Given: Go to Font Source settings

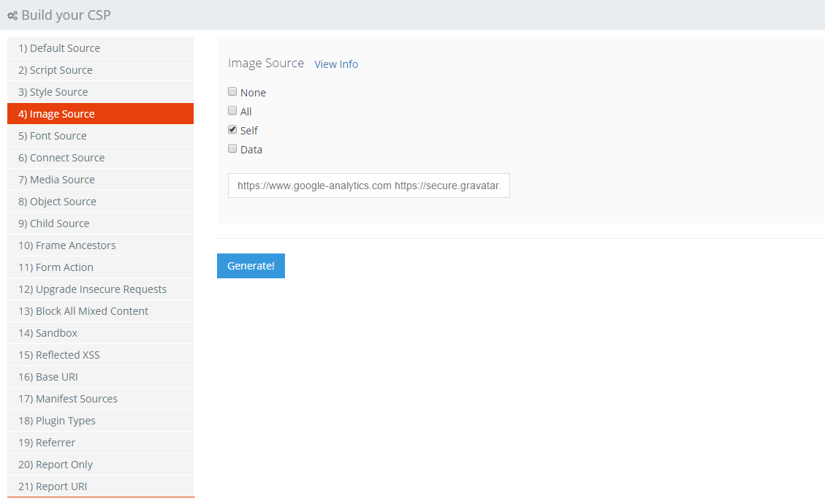Looking at the screenshot, I should tap(100, 136).
